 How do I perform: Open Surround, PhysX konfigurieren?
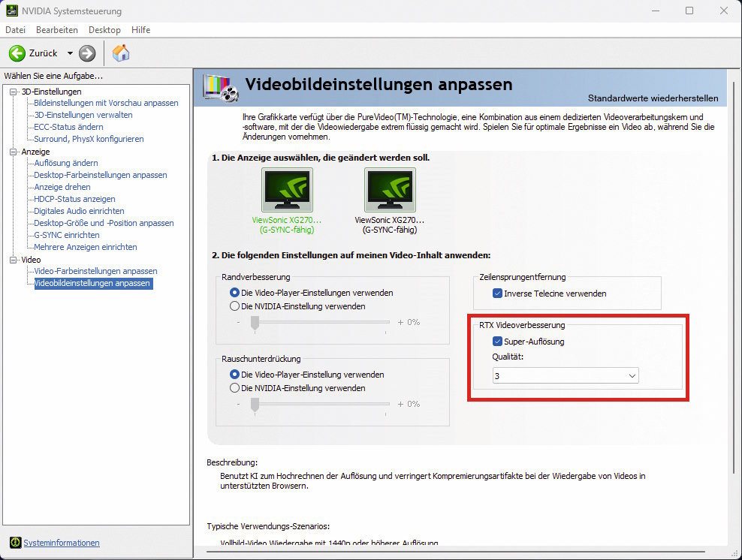(89, 139)
